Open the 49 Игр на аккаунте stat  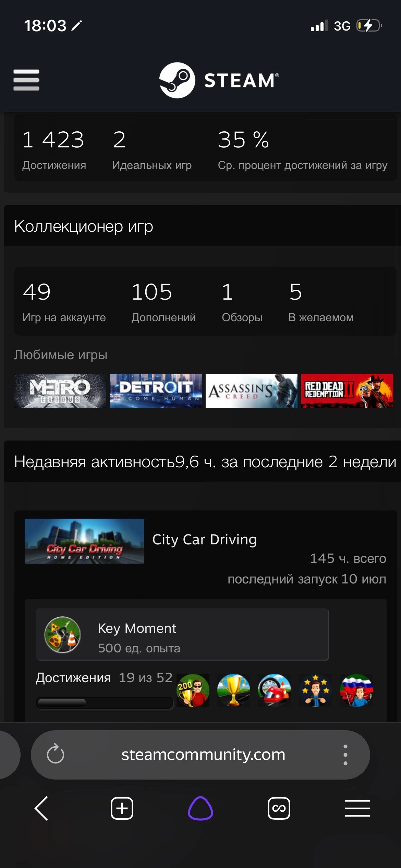64,302
